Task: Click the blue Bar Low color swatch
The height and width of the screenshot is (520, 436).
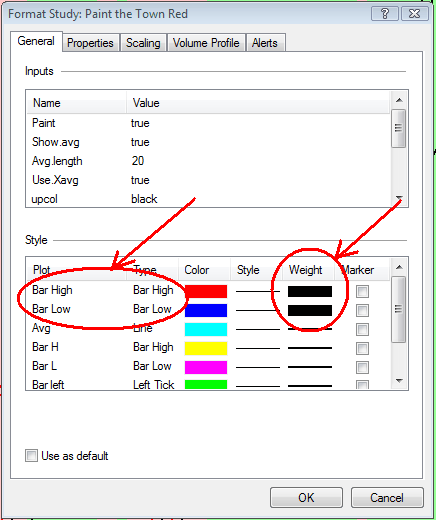Action: 206,310
